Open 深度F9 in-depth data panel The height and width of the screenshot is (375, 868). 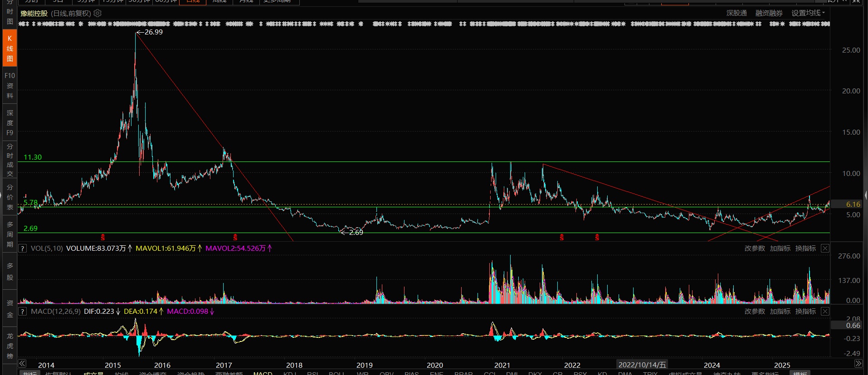[10, 122]
